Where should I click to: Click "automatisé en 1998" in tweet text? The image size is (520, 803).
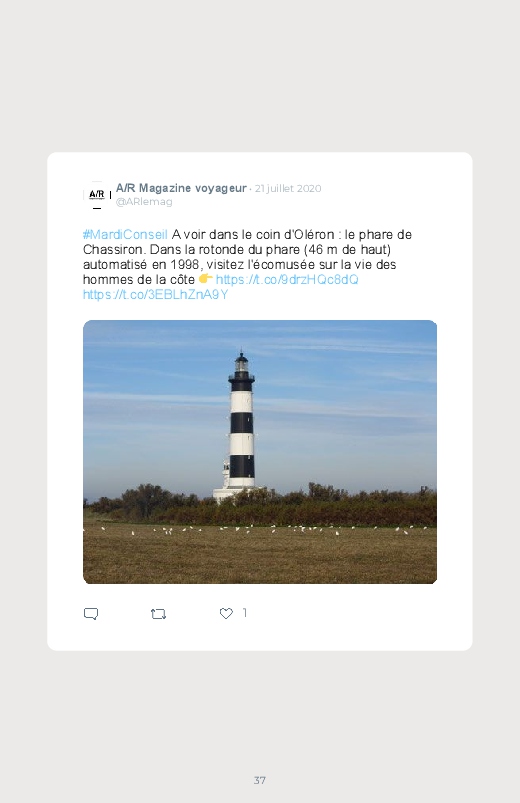[x=140, y=265]
